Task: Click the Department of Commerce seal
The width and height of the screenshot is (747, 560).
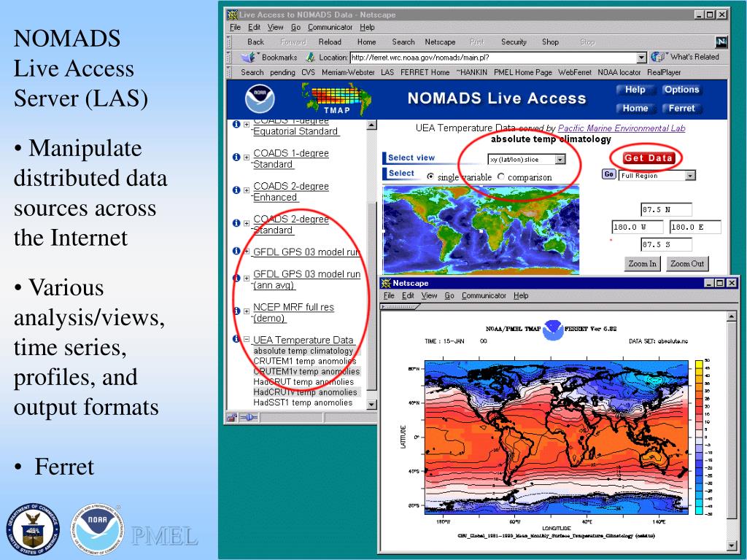Action: pos(33,530)
